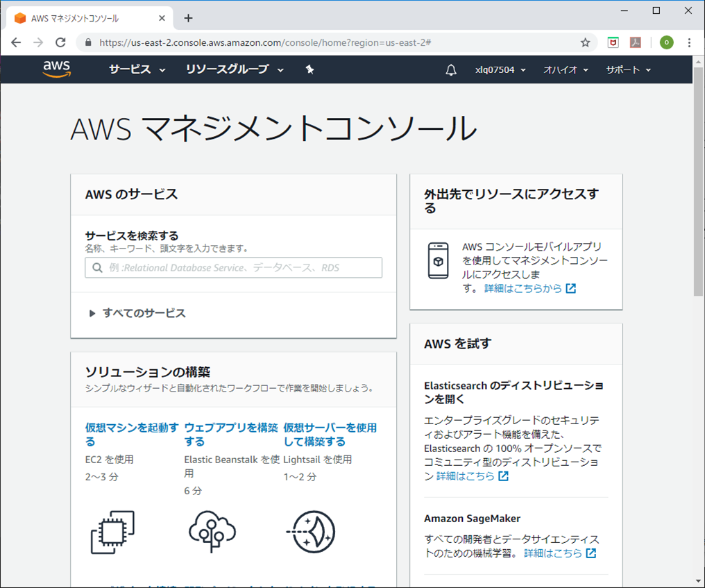The image size is (705, 588).
Task: Close the AWS マネジメントコンソール tab
Action: pos(162,18)
